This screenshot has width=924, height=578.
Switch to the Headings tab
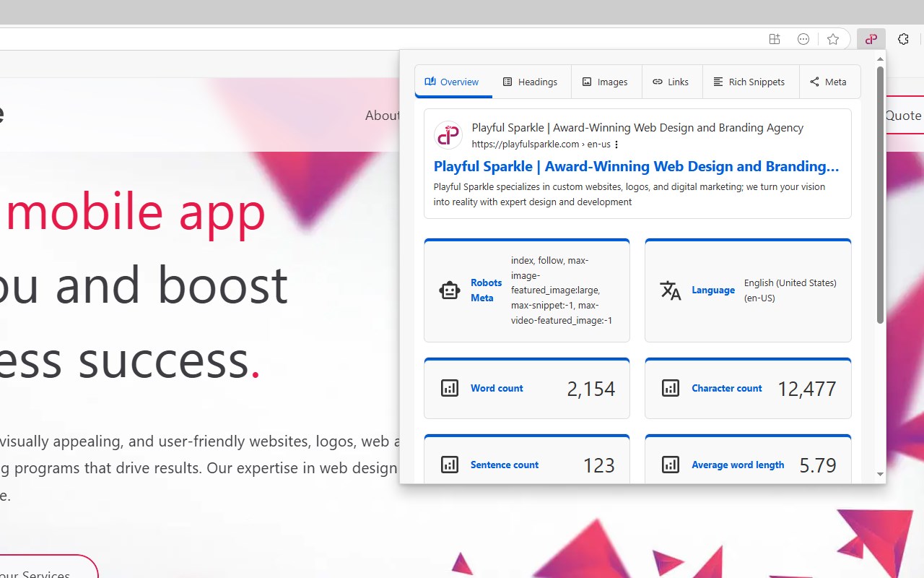[531, 82]
